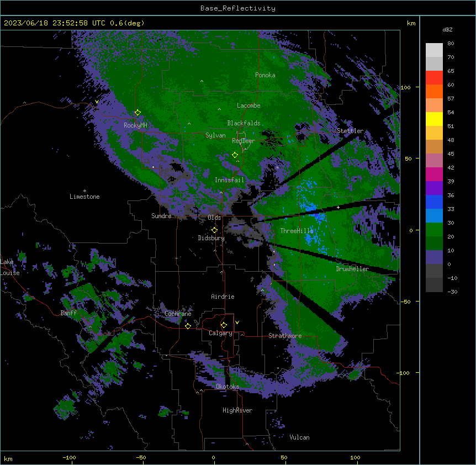Image resolution: width=476 pixels, height=465 pixels.
Task: Click the Lacombe city label
Action: (x=248, y=105)
